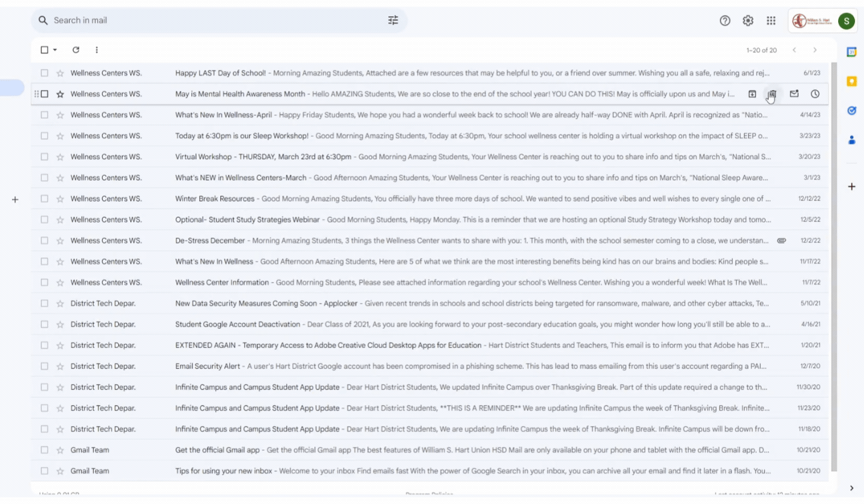Open the search options filter icon
The height and width of the screenshot is (504, 864).
tap(393, 20)
